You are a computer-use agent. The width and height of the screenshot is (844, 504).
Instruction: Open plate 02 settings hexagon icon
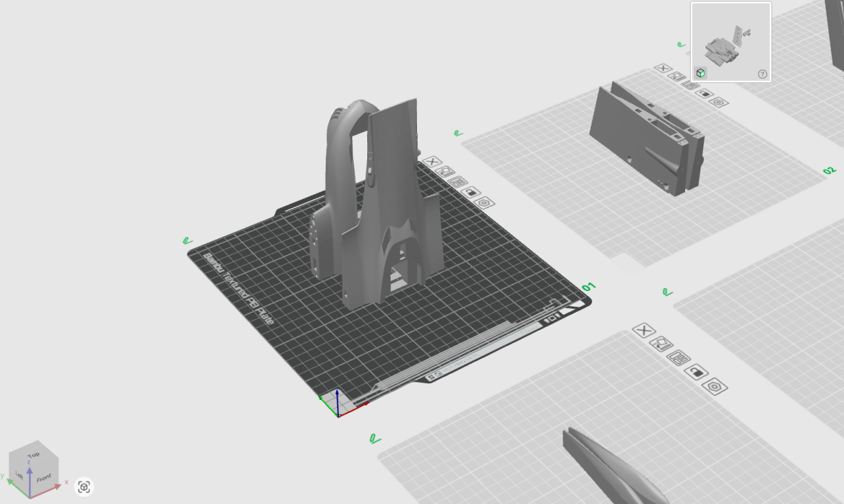pyautogui.click(x=718, y=102)
